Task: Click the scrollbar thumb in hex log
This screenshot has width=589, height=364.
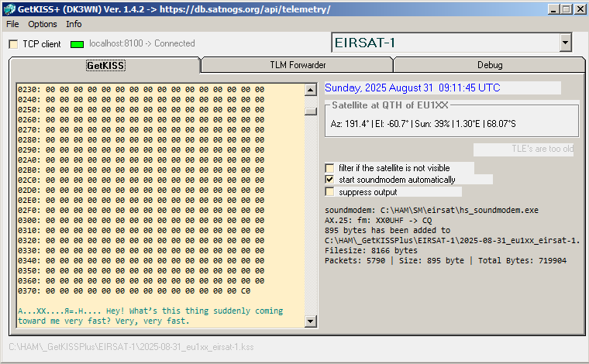Action: click(x=311, y=110)
